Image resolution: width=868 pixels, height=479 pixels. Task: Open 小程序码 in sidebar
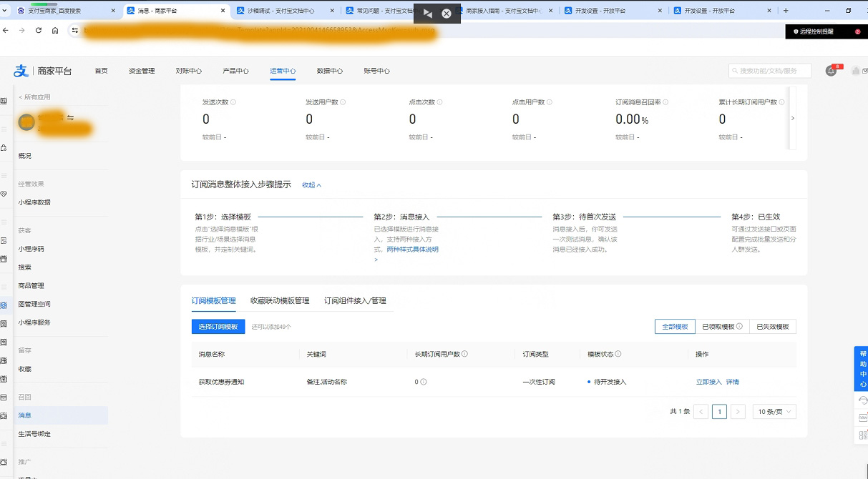click(31, 249)
